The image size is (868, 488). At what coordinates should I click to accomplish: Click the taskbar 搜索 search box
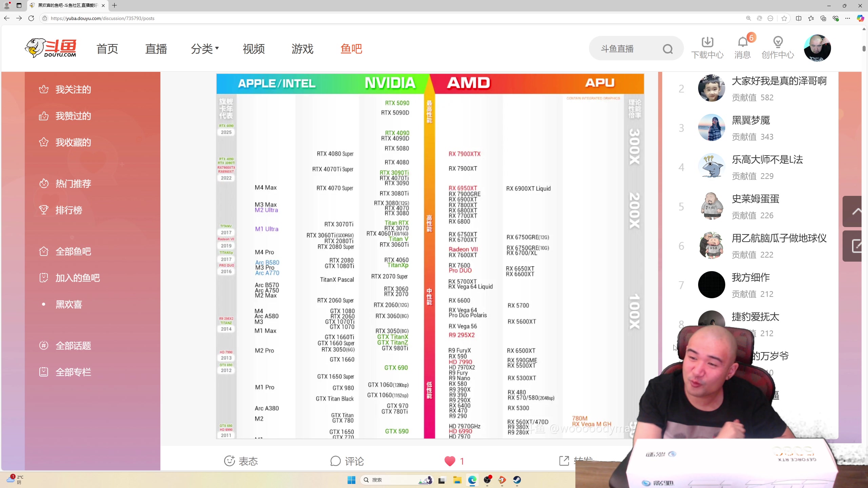click(x=397, y=480)
